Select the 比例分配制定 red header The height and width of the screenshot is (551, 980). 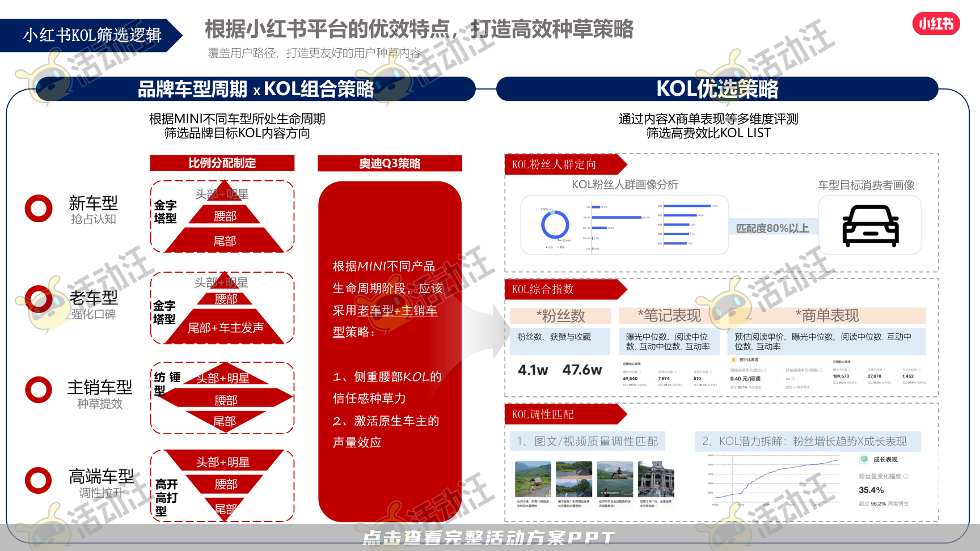(x=222, y=163)
